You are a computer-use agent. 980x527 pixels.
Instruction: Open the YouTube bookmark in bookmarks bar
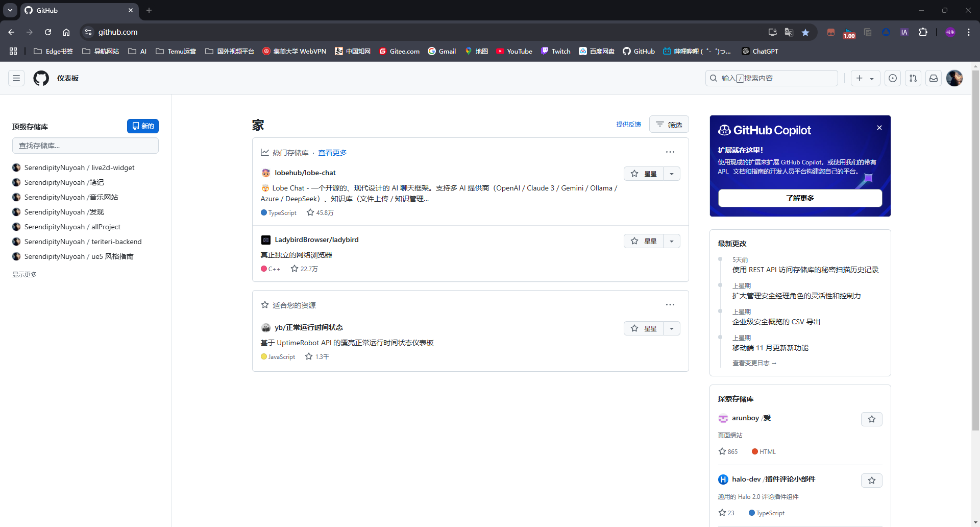(x=514, y=51)
